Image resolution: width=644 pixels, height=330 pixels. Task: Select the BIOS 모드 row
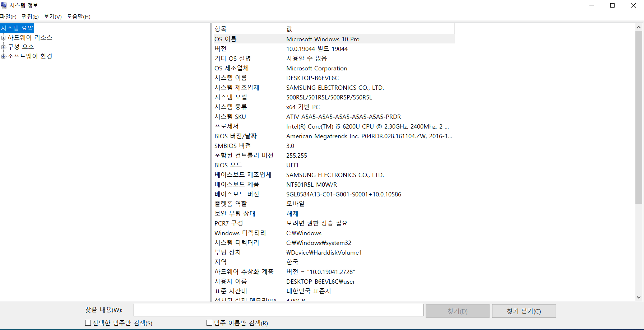[333, 165]
